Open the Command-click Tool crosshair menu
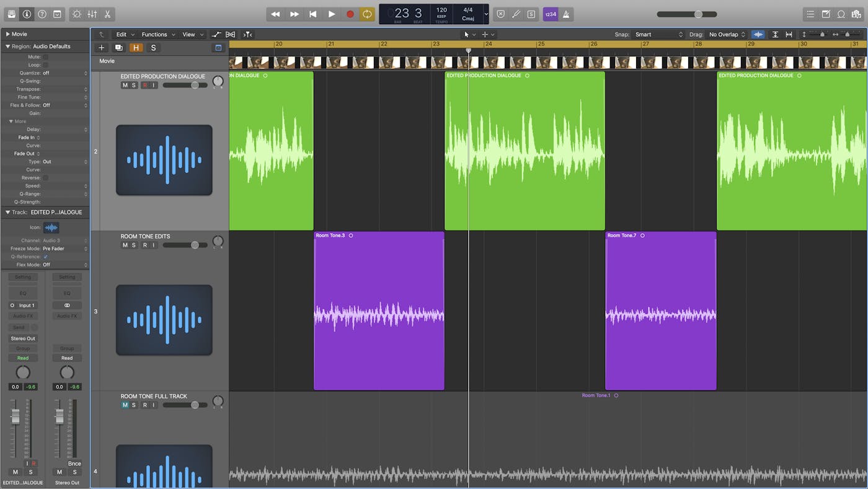The image size is (868, 489). (x=488, y=34)
